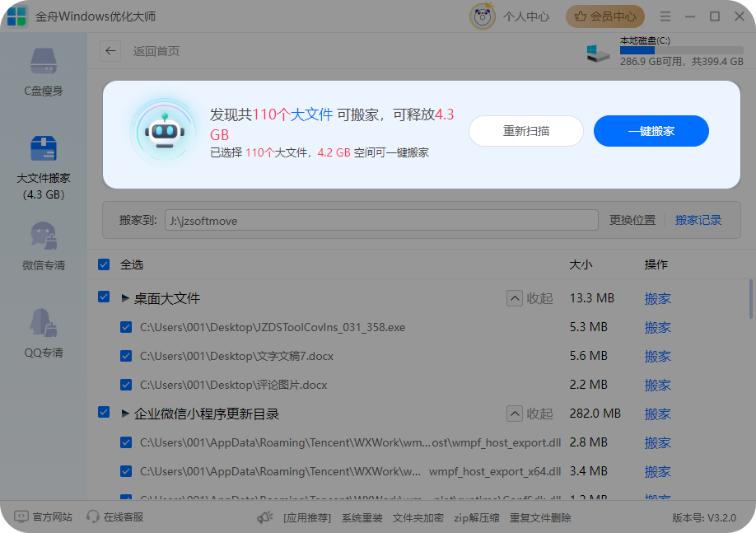The height and width of the screenshot is (533, 756).
Task: Click the megaphone announcement icon
Action: point(265,517)
